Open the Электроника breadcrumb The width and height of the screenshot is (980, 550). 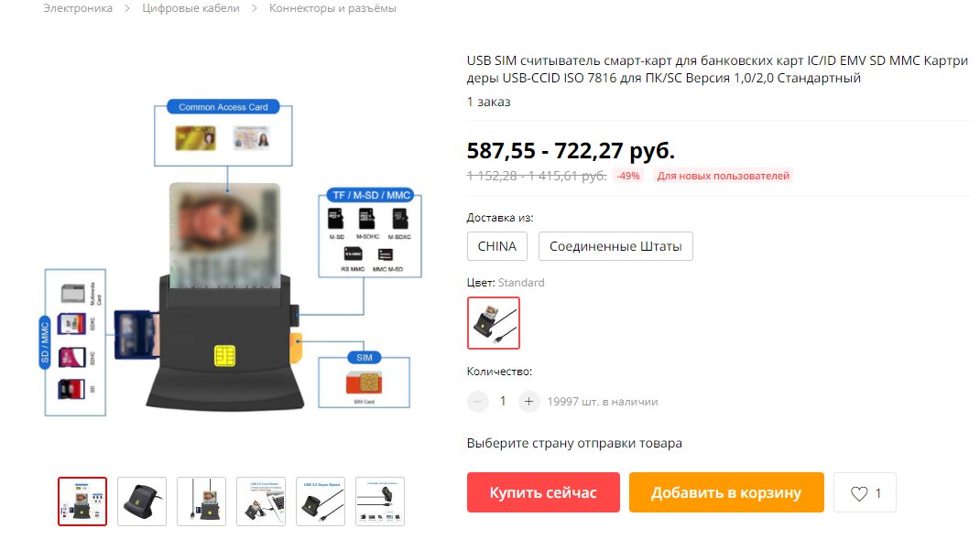point(78,8)
